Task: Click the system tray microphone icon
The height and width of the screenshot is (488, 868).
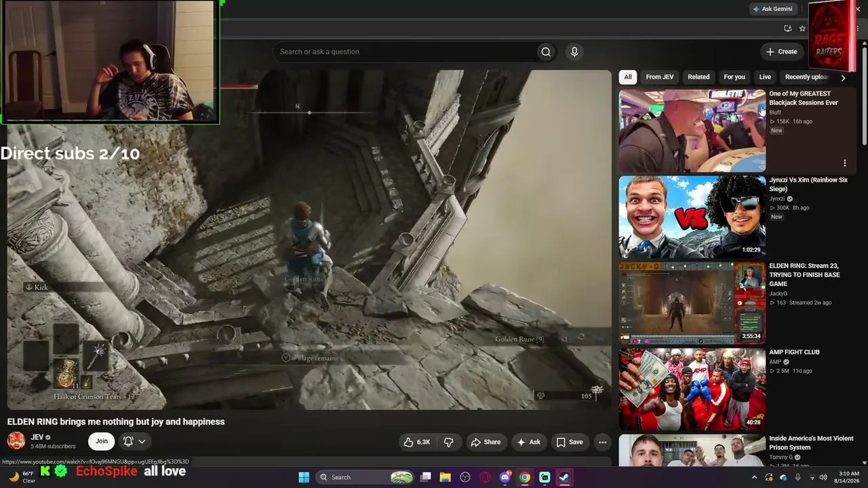Action: (x=797, y=477)
